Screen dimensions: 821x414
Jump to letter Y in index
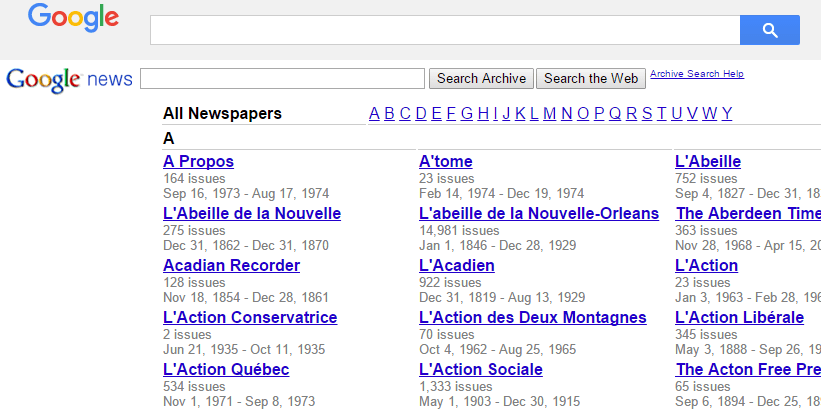(727, 114)
